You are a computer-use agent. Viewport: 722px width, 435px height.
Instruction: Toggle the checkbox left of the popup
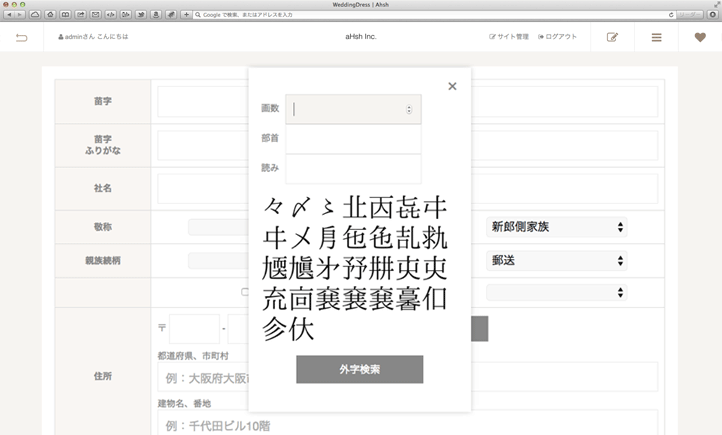pyautogui.click(x=245, y=292)
